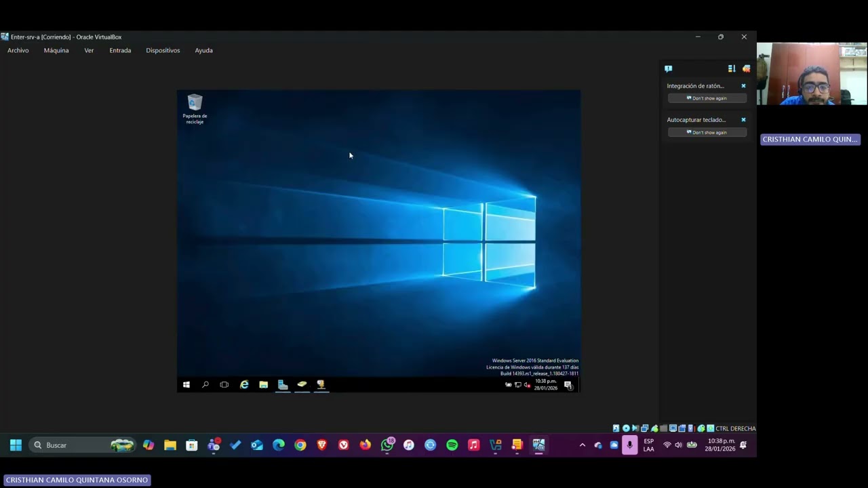Viewport: 868px width, 488px height.
Task: Open Outlook on the host taskbar
Action: [x=257, y=445]
